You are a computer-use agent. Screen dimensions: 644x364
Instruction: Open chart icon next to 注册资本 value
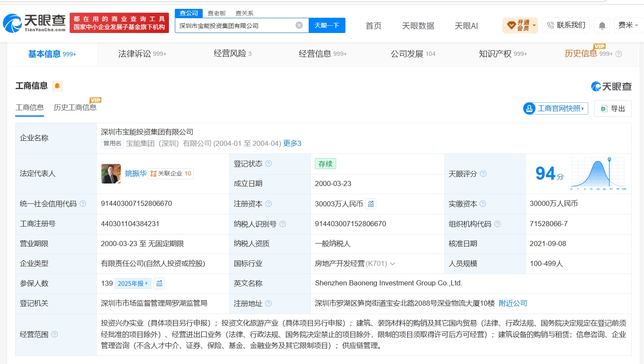(371, 204)
